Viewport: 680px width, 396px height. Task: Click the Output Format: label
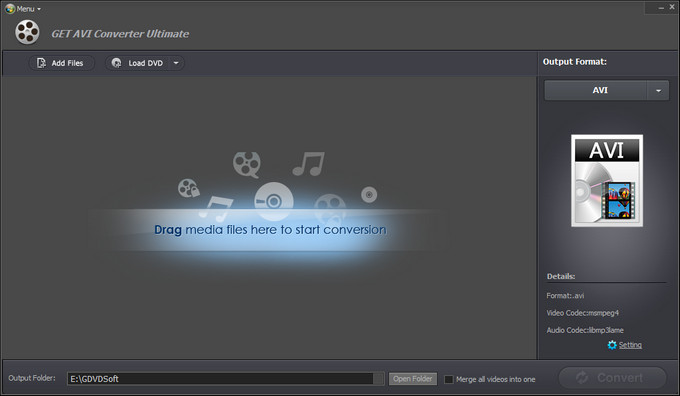point(575,62)
